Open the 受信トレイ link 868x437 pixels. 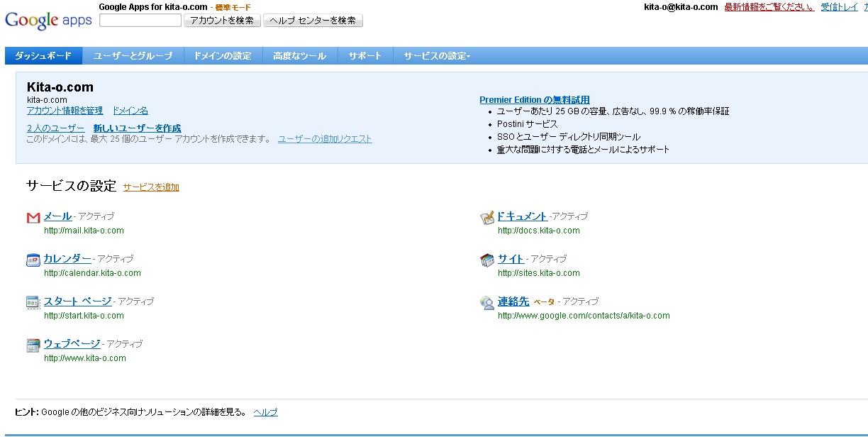(x=840, y=7)
